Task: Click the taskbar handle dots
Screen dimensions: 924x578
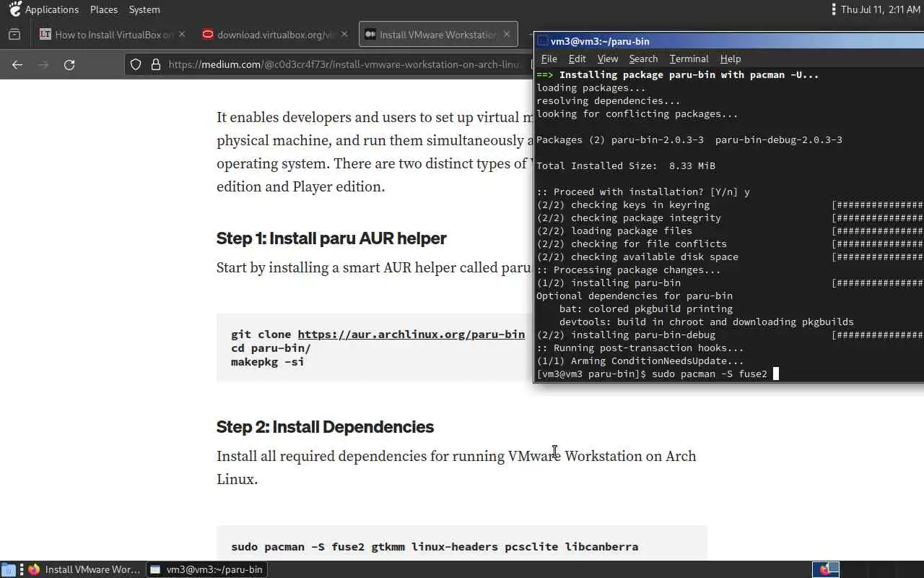Action: pyautogui.click(x=22, y=569)
